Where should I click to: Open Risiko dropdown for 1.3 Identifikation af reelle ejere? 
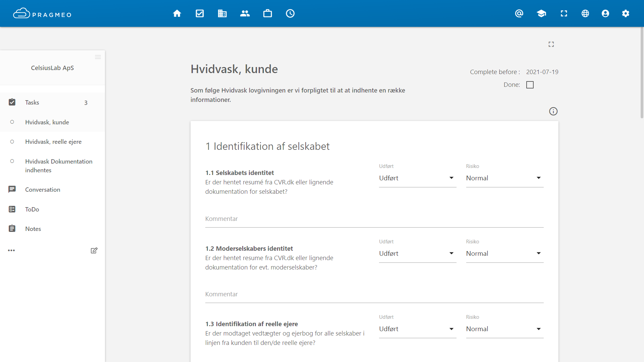tap(504, 329)
